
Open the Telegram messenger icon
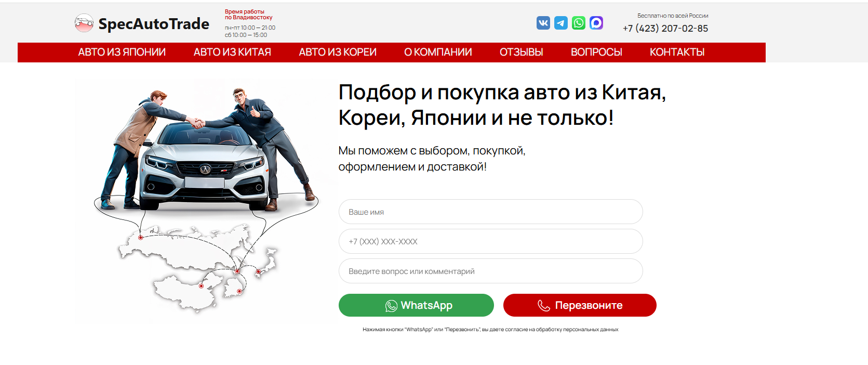(x=561, y=23)
